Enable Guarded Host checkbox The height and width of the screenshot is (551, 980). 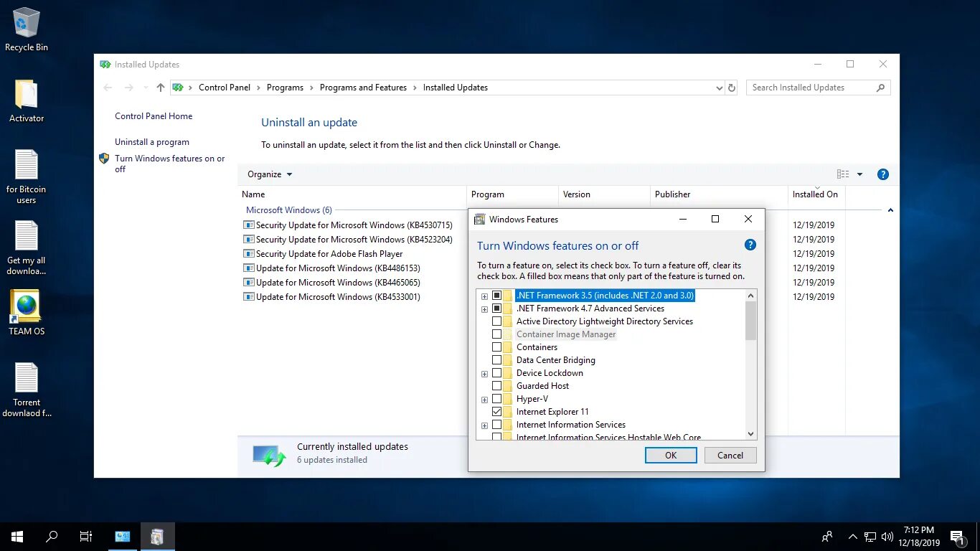click(x=496, y=386)
